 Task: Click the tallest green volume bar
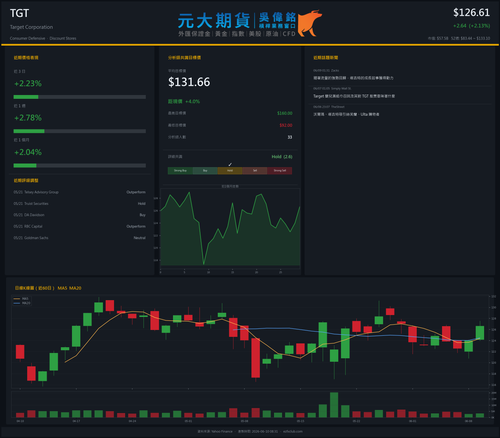334,405
